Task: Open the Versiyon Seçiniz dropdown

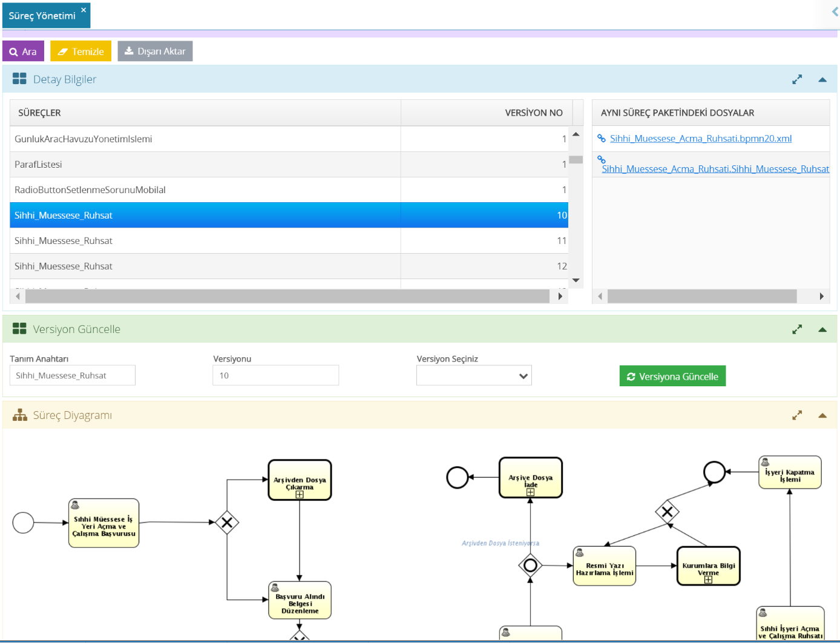Action: 474,375
